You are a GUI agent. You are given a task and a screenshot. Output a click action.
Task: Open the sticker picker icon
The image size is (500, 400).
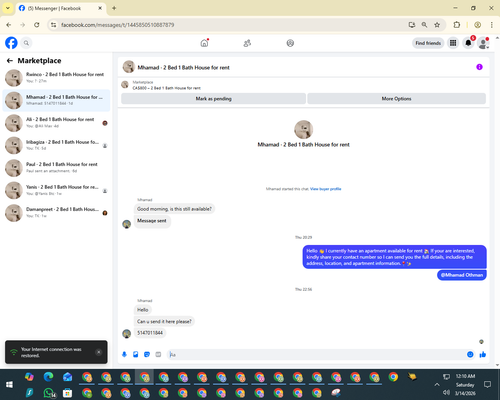click(x=147, y=354)
